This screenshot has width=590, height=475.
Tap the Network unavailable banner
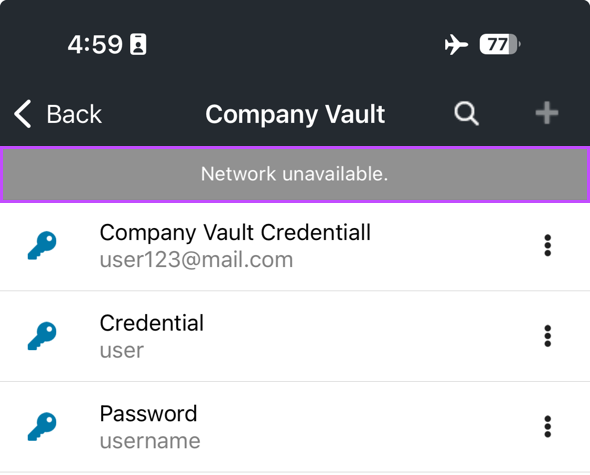point(295,174)
